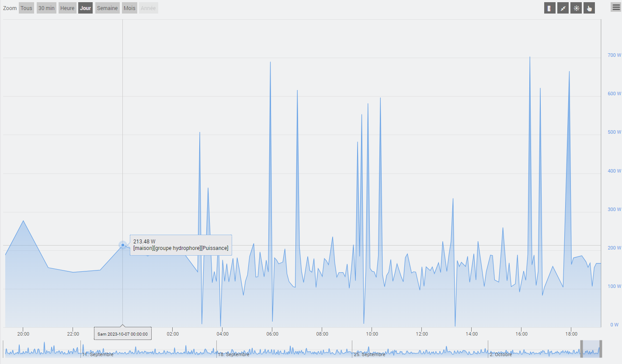This screenshot has height=364, width=622.
Task: Click the Zoom label text
Action: 10,8
